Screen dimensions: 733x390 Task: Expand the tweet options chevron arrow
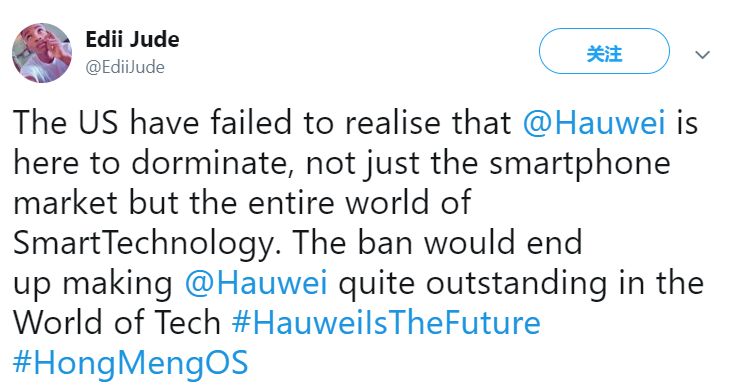click(x=702, y=55)
